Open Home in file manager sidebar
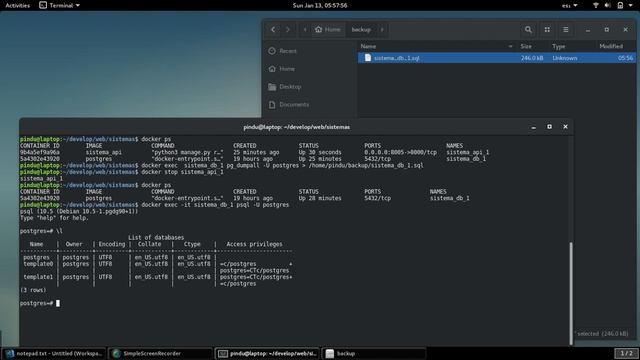640x360 pixels. (x=309, y=69)
